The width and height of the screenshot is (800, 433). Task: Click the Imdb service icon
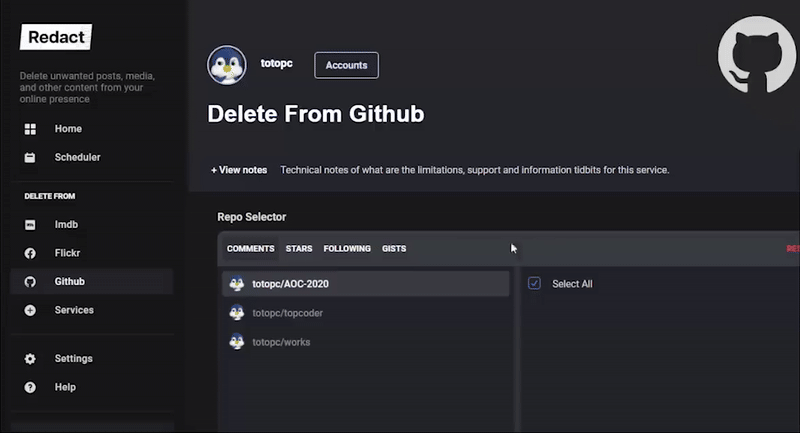[30, 225]
